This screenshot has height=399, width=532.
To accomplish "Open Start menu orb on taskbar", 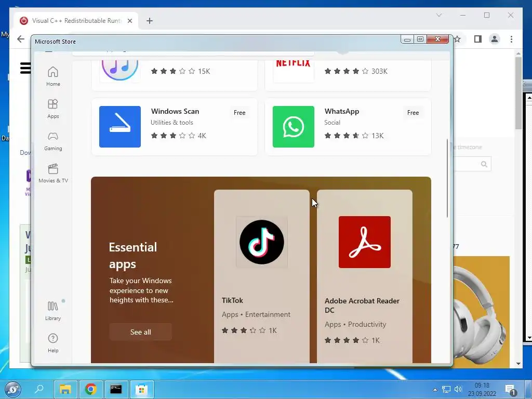I will coord(12,390).
